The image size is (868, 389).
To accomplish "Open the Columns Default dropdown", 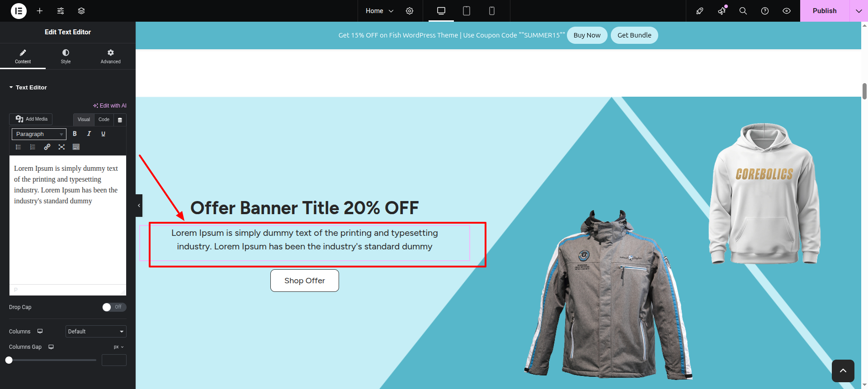I will point(96,332).
